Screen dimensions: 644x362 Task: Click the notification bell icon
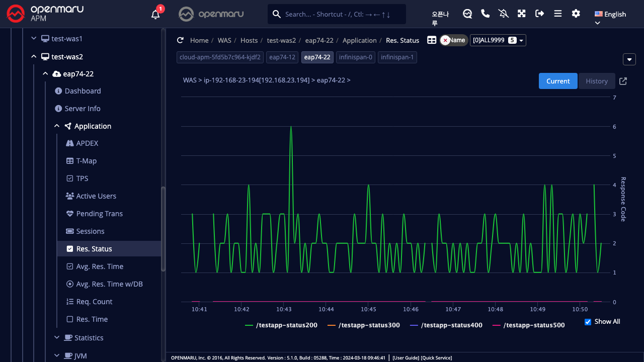(155, 14)
